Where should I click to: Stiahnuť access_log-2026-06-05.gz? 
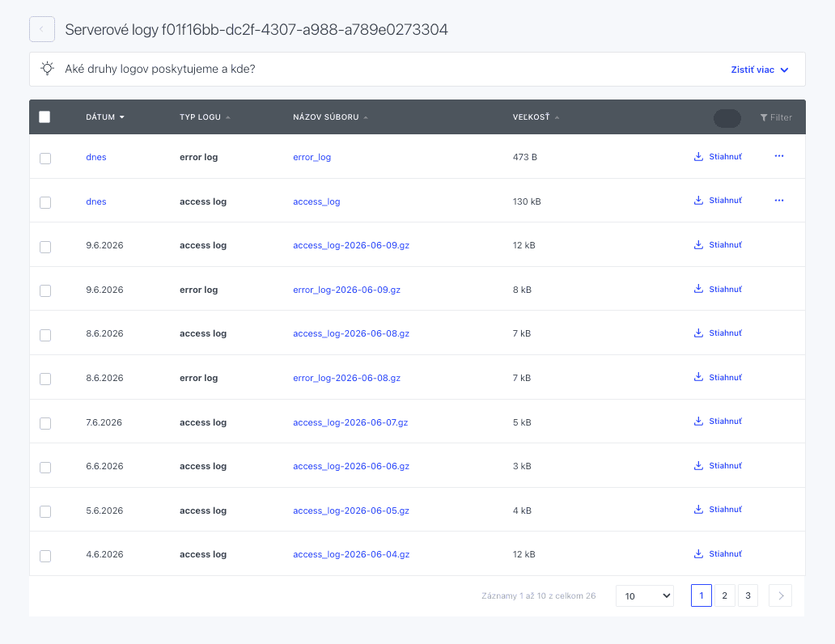pos(718,509)
